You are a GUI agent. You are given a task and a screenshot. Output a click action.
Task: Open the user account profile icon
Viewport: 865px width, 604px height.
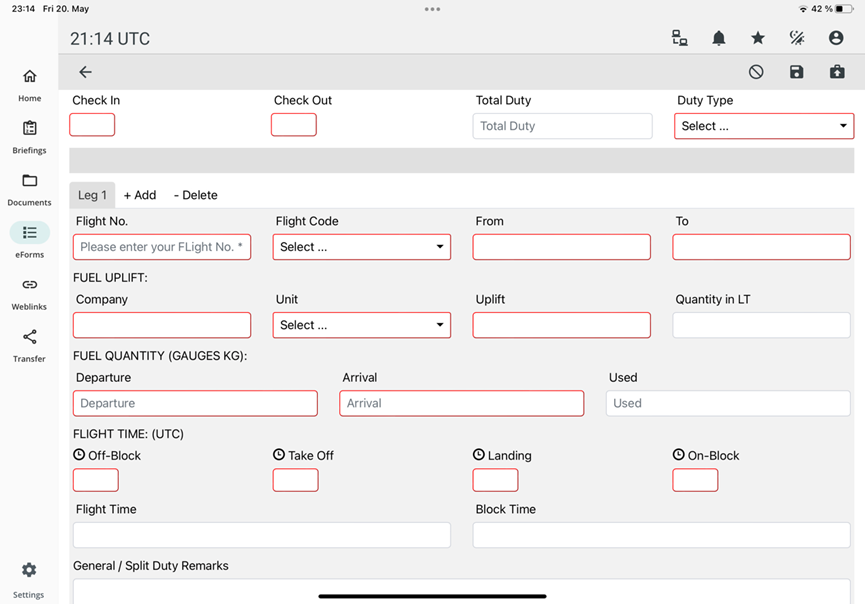(836, 38)
